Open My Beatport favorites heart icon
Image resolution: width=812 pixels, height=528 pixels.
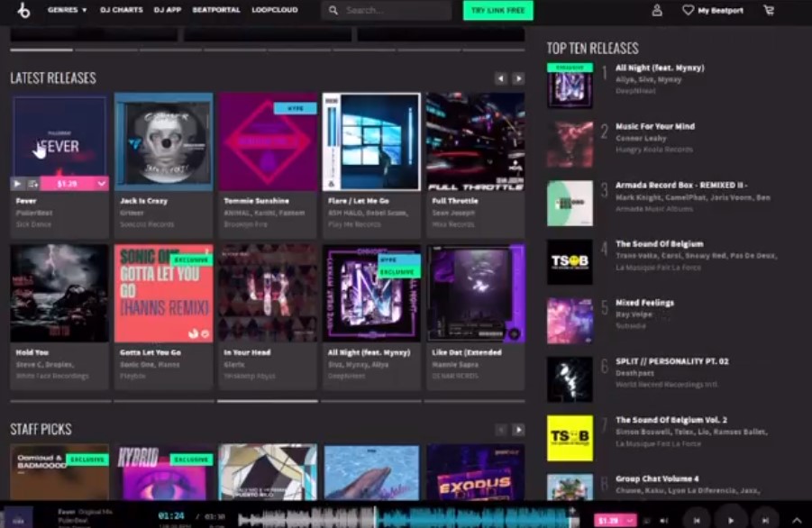pos(687,11)
